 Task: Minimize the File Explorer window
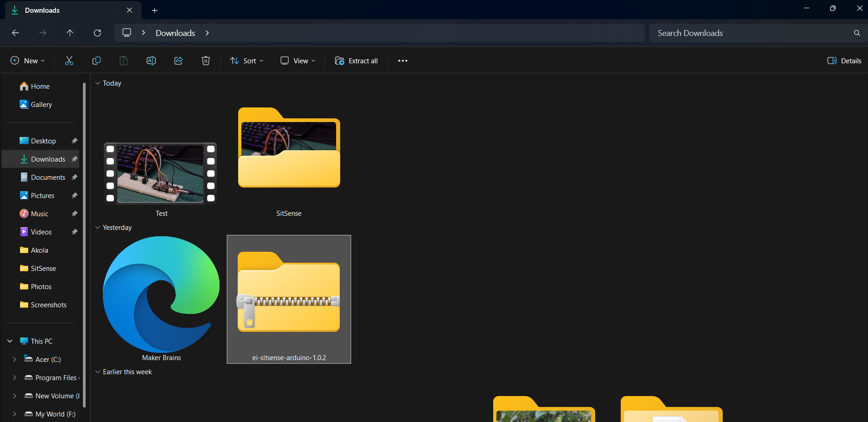point(807,8)
